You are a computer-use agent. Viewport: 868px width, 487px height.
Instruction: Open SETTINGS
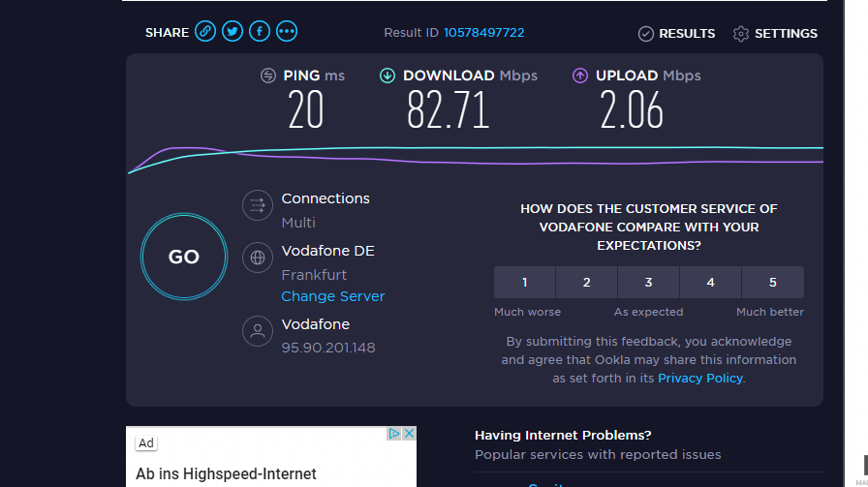coord(775,34)
